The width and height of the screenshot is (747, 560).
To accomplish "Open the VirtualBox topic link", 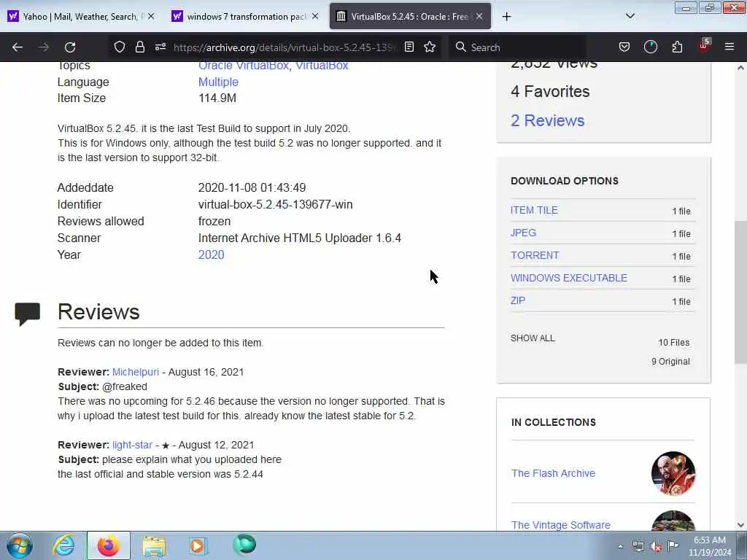I will coord(322,66).
